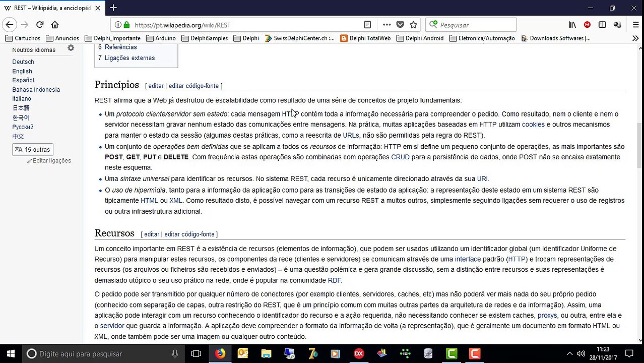Click the red MEGA extension icon
644x363 pixels.
(x=587, y=25)
